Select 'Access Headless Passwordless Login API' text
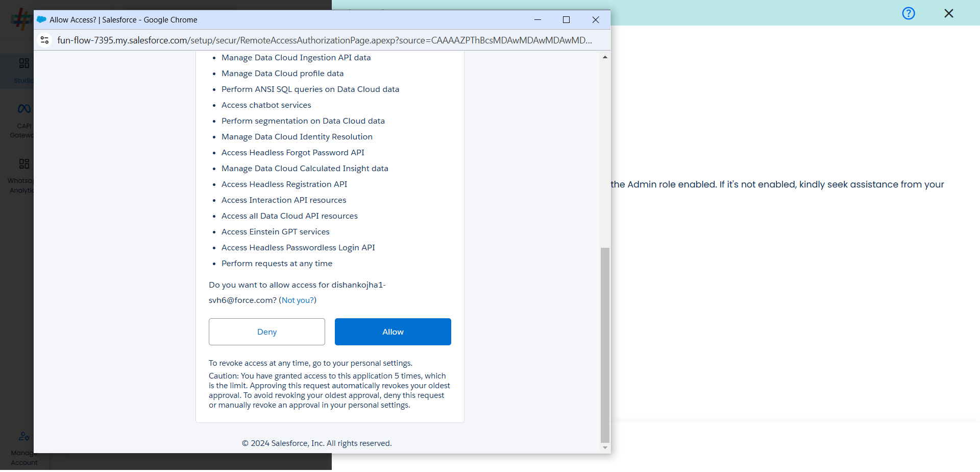The image size is (980, 472). 298,248
